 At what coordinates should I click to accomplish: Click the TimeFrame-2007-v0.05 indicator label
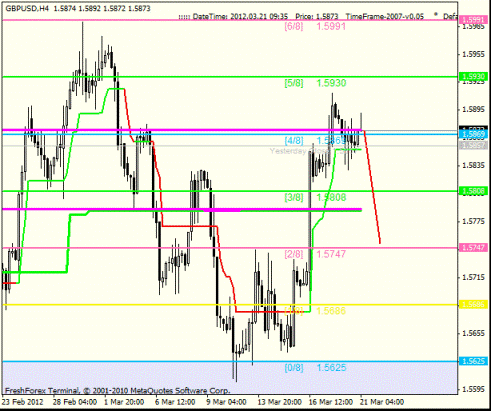tap(385, 16)
